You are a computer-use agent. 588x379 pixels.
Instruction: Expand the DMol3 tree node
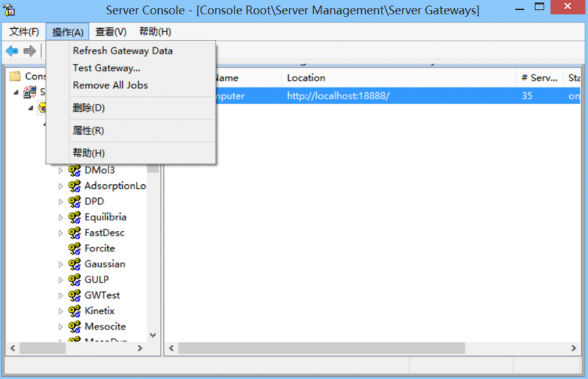[x=60, y=171]
